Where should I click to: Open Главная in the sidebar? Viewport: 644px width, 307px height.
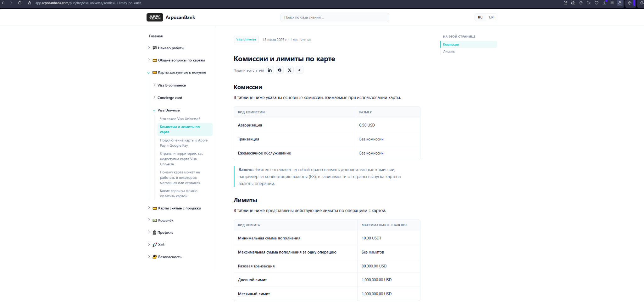pyautogui.click(x=156, y=36)
